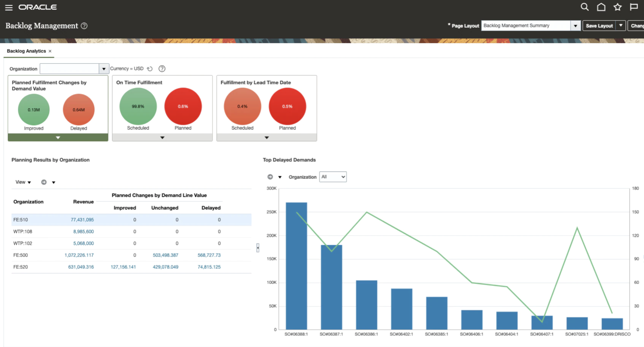Click the Organization input field
Image resolution: width=644 pixels, height=347 pixels.
click(69, 69)
